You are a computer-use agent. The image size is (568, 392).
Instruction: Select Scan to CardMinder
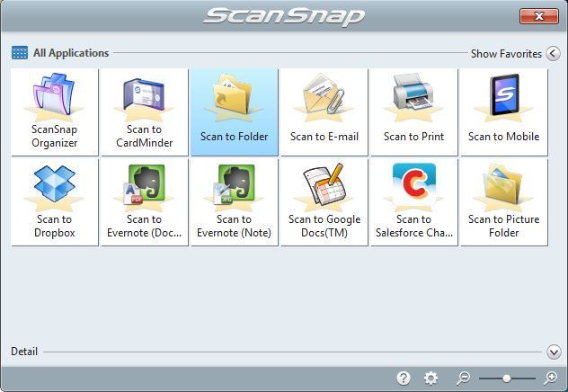coord(144,112)
